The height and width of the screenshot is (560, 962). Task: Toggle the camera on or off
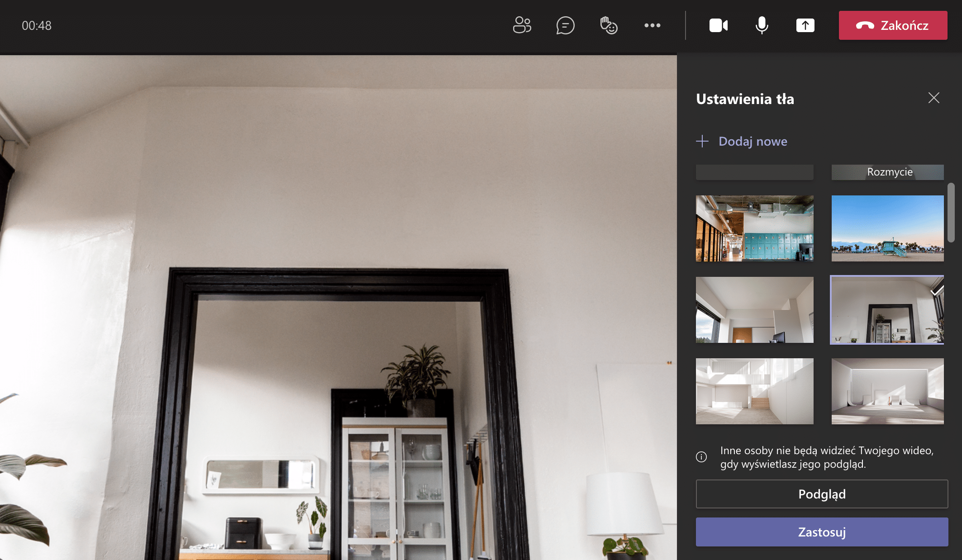(718, 25)
